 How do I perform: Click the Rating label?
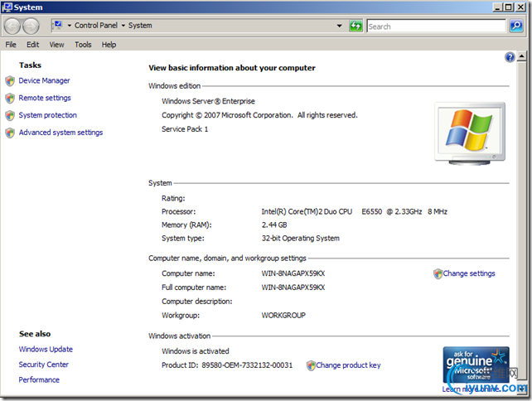[173, 199]
